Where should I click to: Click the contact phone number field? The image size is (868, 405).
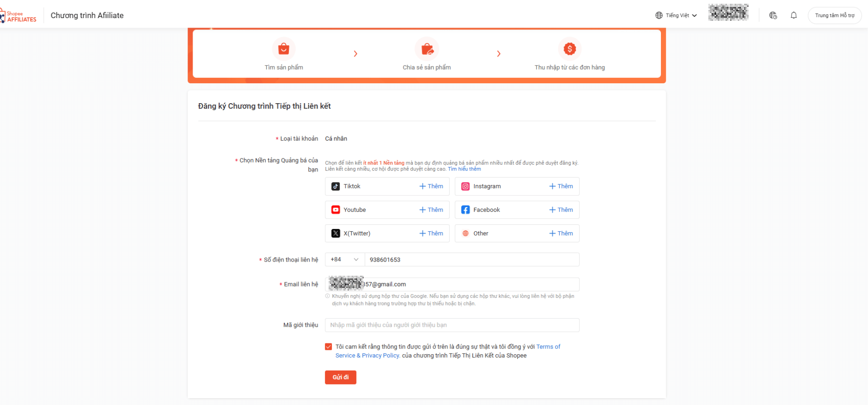point(472,260)
